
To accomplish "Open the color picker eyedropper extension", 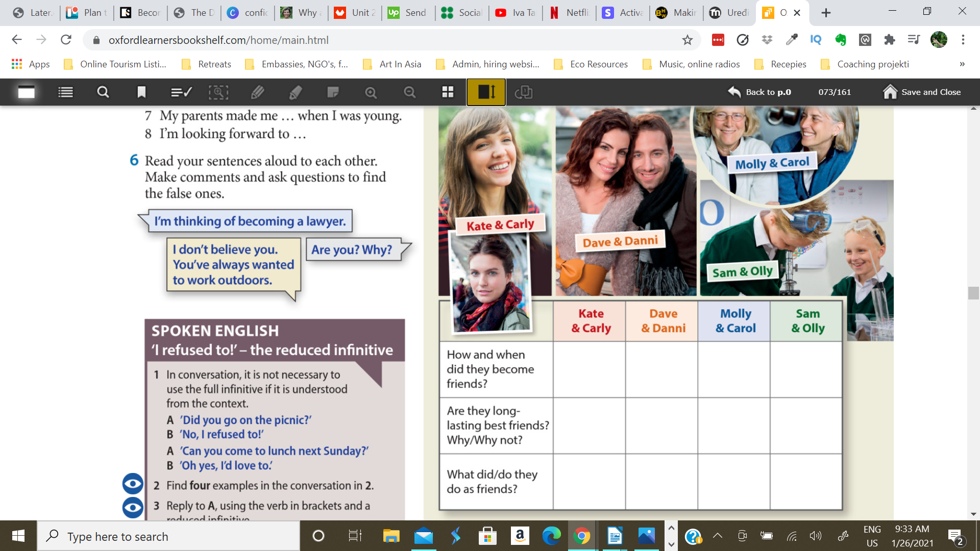I will pos(792,40).
